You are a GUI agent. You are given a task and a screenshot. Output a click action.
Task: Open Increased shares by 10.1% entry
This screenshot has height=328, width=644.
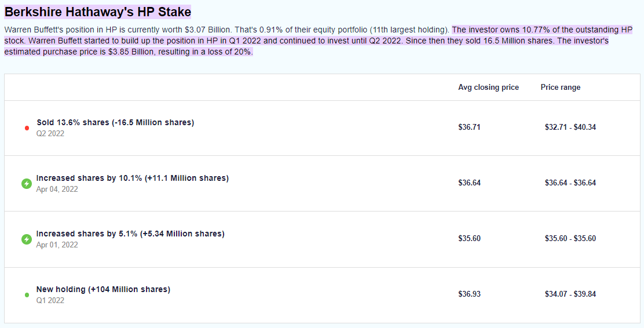(x=132, y=178)
